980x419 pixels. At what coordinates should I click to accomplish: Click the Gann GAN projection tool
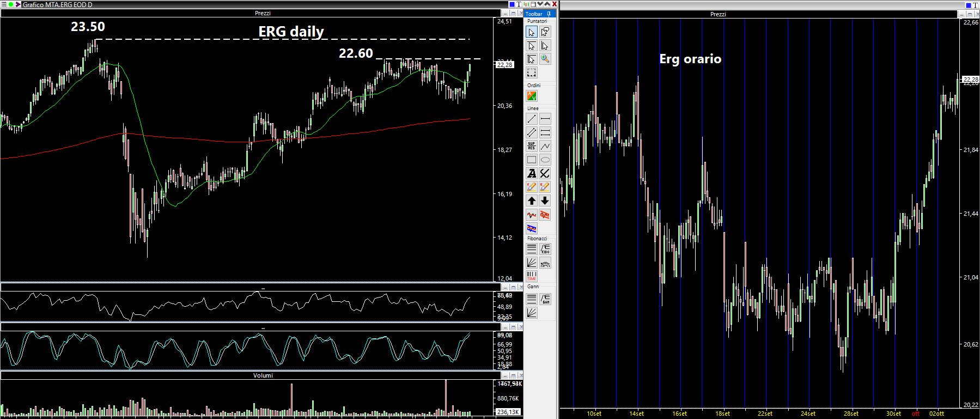coord(545,299)
